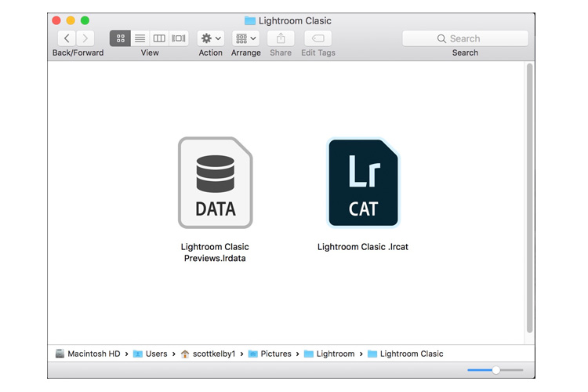Maximize window with the green button
Screen dimensions: 588x392
pyautogui.click(x=85, y=20)
